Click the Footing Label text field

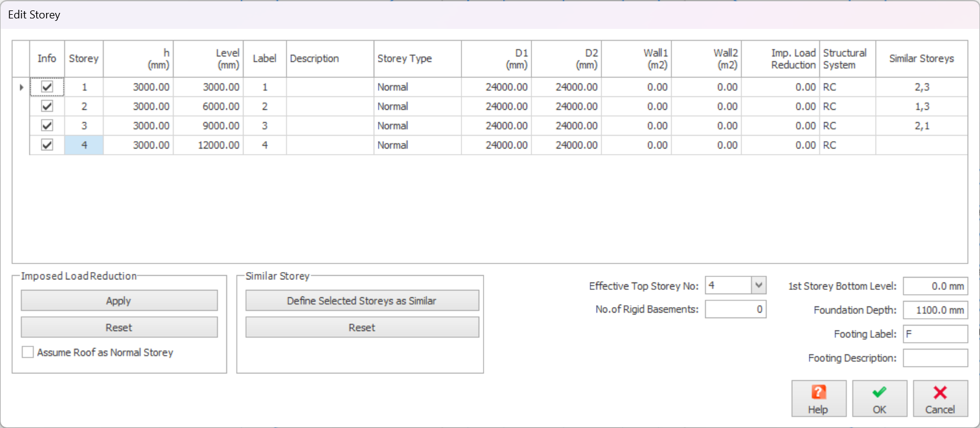coord(935,334)
